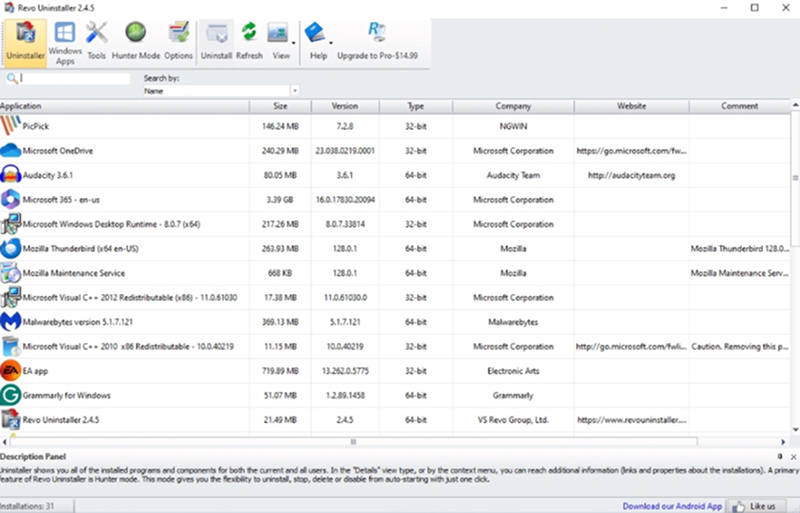The width and height of the screenshot is (800, 513).
Task: Click the horizontal scrollbar right arrow
Action: [x=783, y=442]
